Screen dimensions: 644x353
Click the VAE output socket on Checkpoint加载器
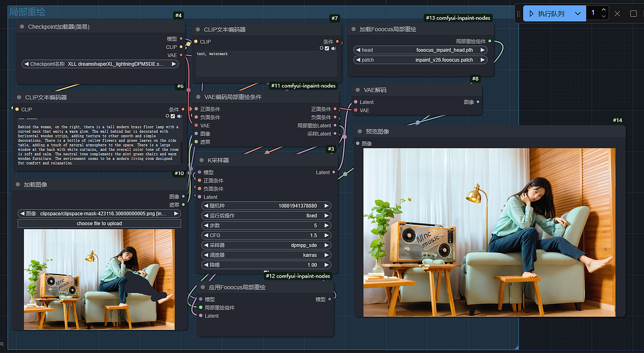181,55
